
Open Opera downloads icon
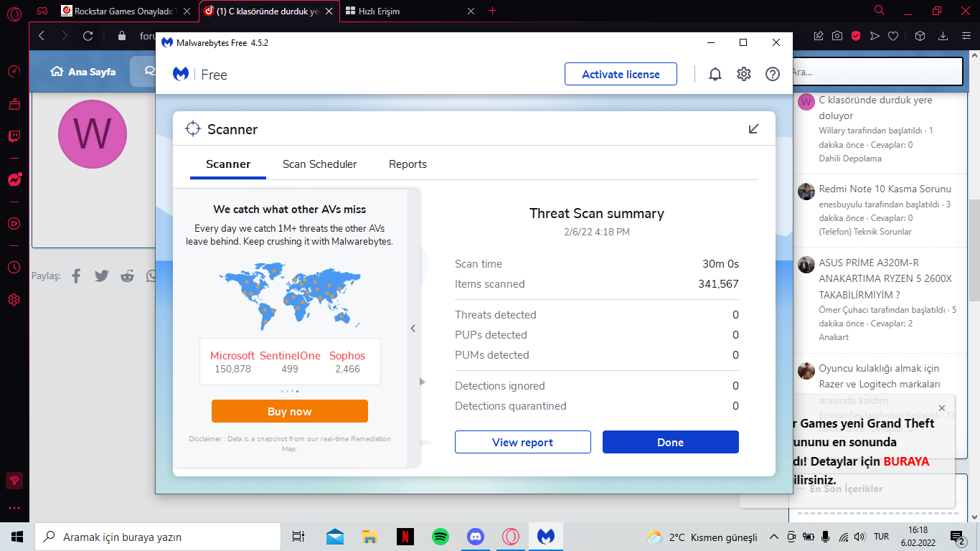(943, 36)
